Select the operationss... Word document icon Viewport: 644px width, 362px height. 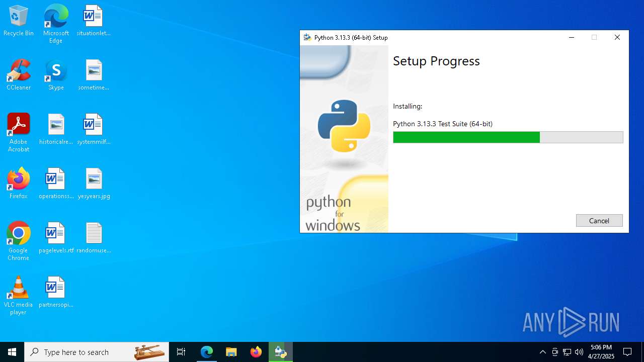56,184
